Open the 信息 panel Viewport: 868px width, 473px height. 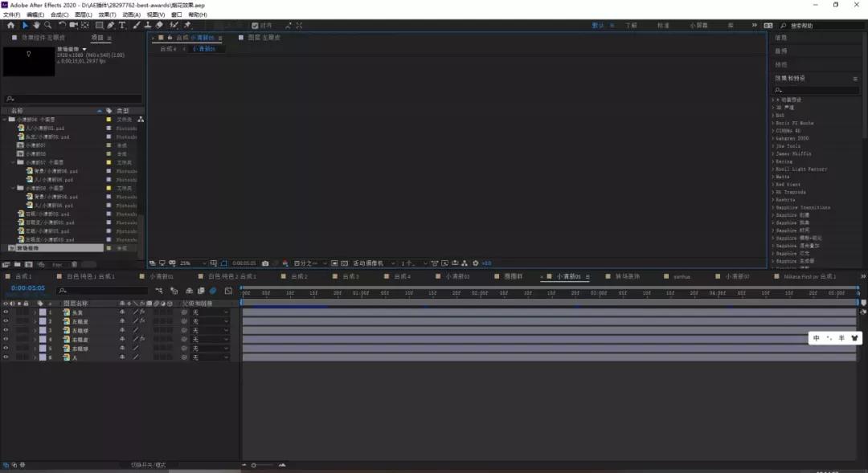[780, 38]
